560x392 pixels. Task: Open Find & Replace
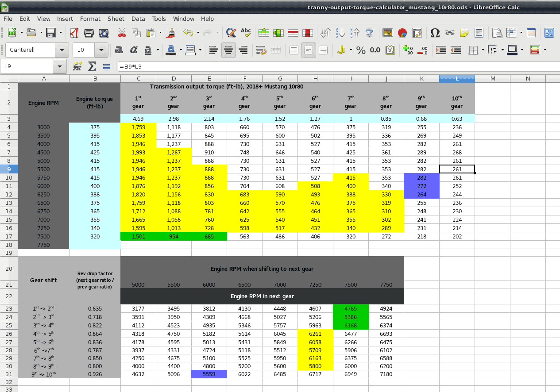(231, 33)
